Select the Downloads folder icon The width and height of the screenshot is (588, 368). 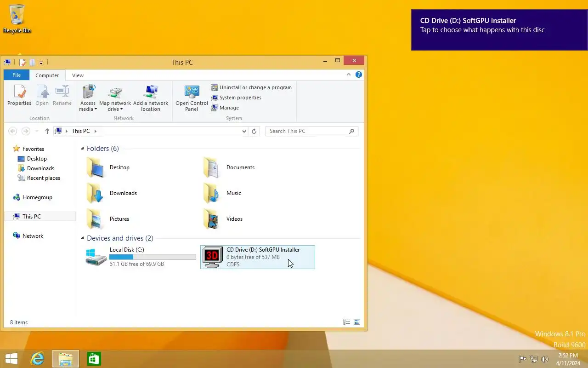96,193
